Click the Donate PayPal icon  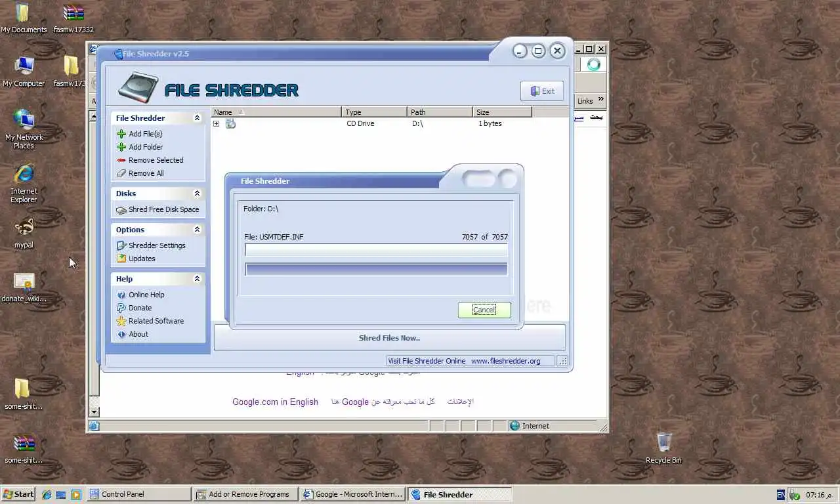(x=121, y=308)
